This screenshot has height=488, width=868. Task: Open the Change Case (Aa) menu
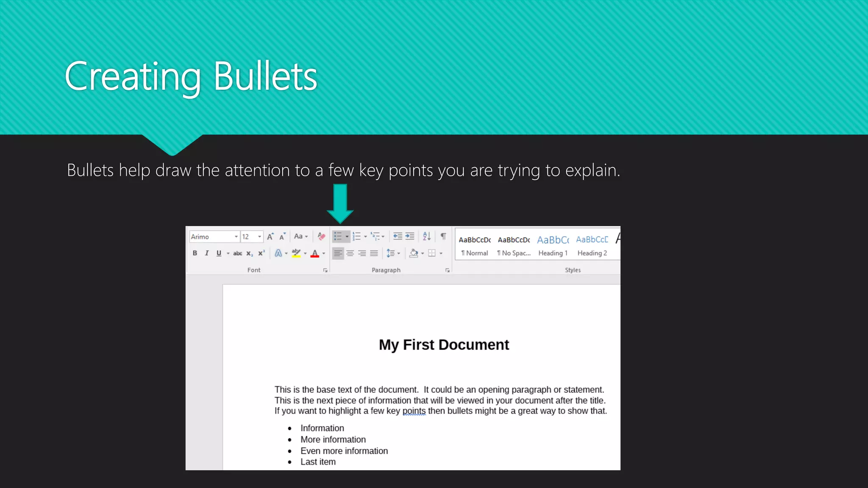[301, 236]
